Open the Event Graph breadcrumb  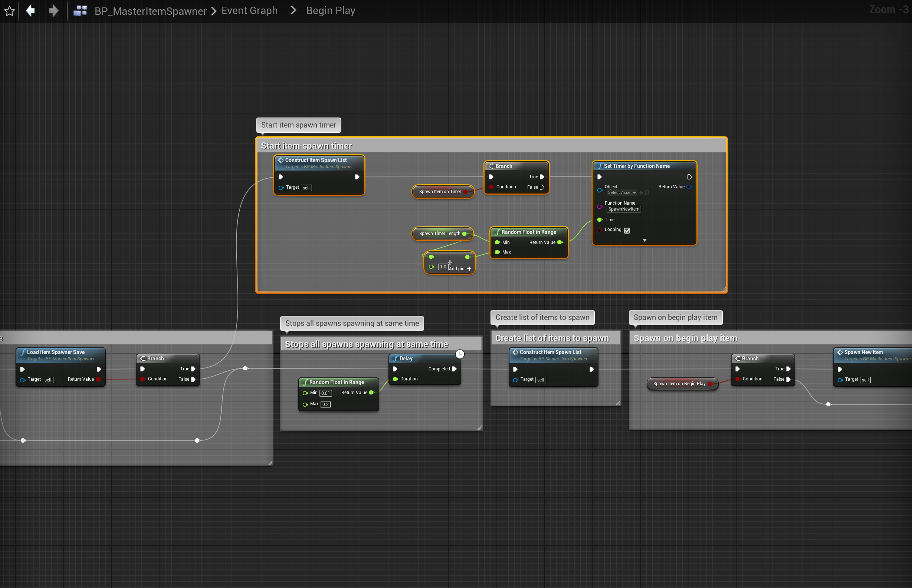249,11
